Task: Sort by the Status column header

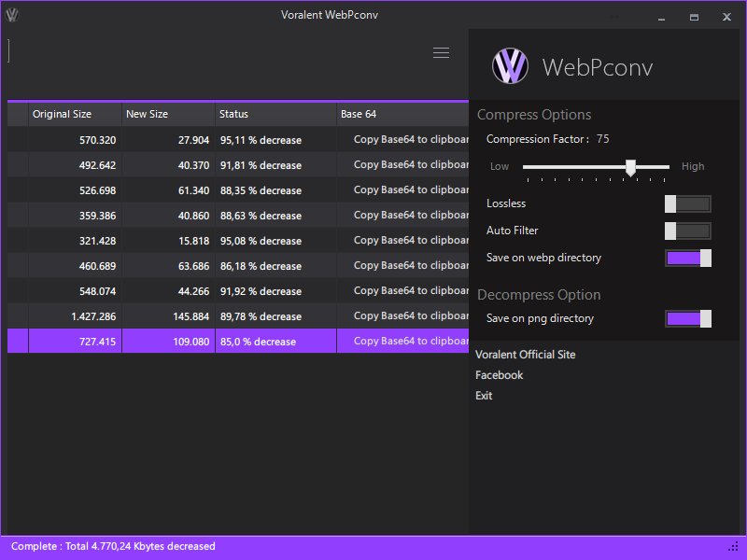Action: (x=275, y=114)
